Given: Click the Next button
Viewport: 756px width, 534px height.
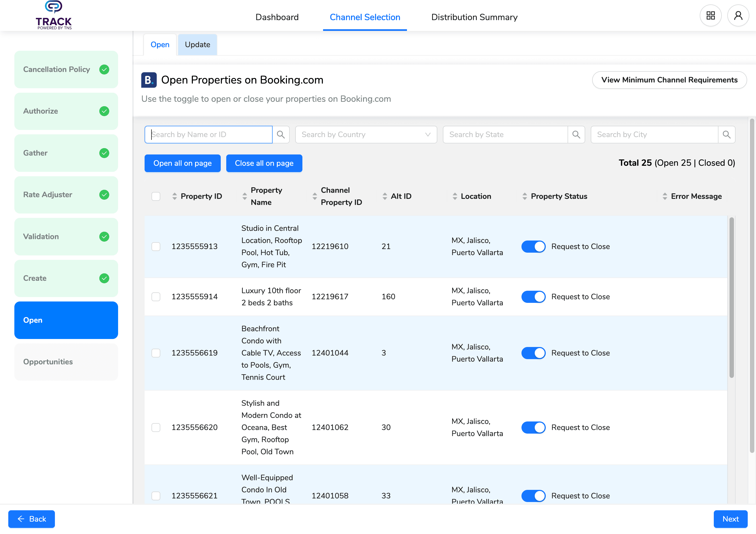Looking at the screenshot, I should [730, 519].
